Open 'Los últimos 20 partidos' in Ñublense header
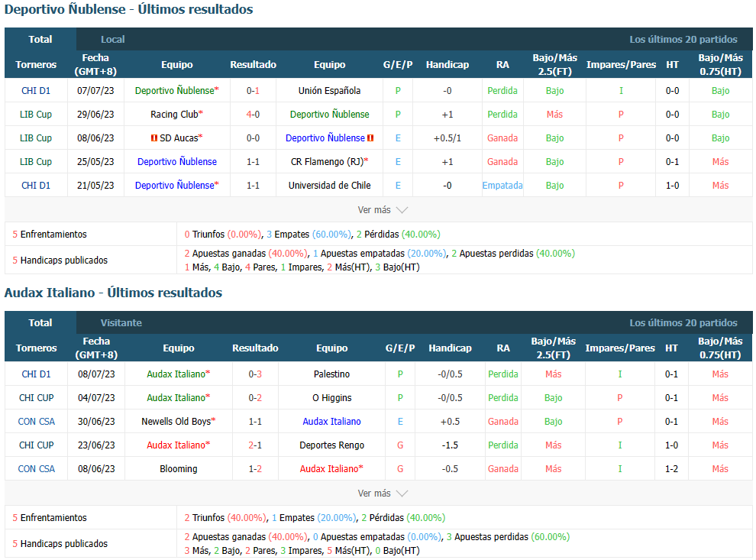Screen dimensions: 756x560 683,39
